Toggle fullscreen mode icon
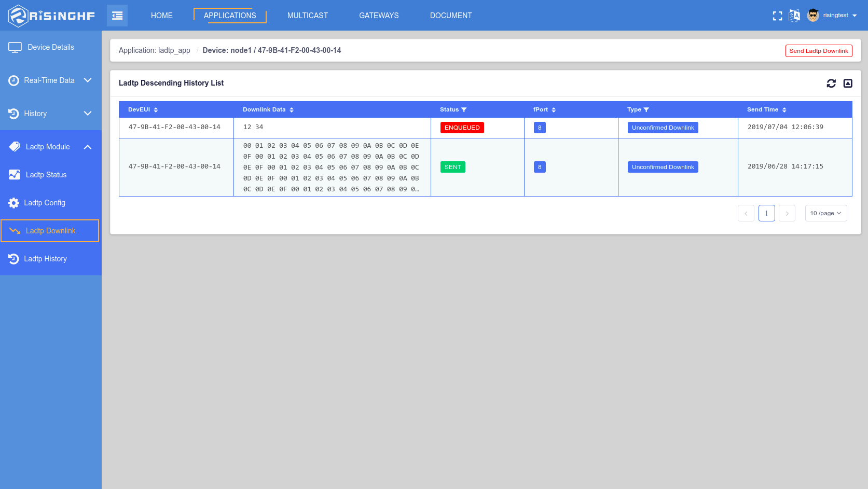868x489 pixels. [x=777, y=16]
